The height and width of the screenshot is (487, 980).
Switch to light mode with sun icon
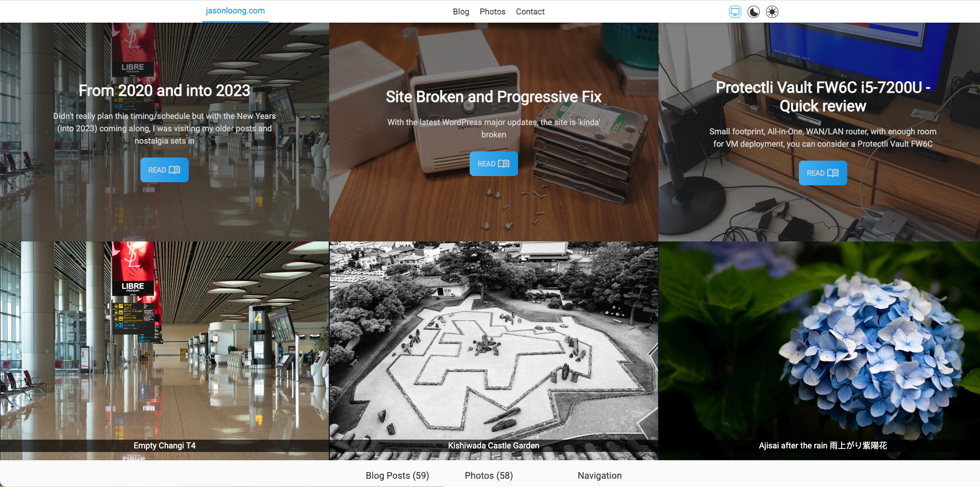click(771, 11)
